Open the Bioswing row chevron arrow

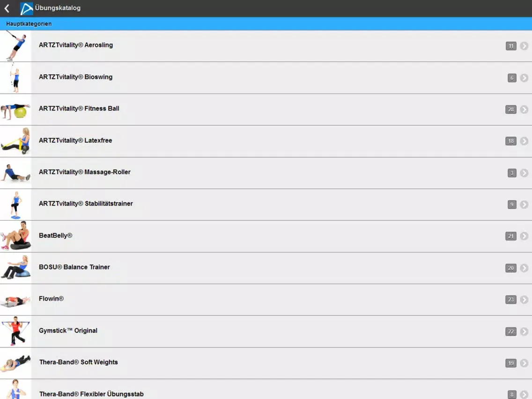click(524, 78)
